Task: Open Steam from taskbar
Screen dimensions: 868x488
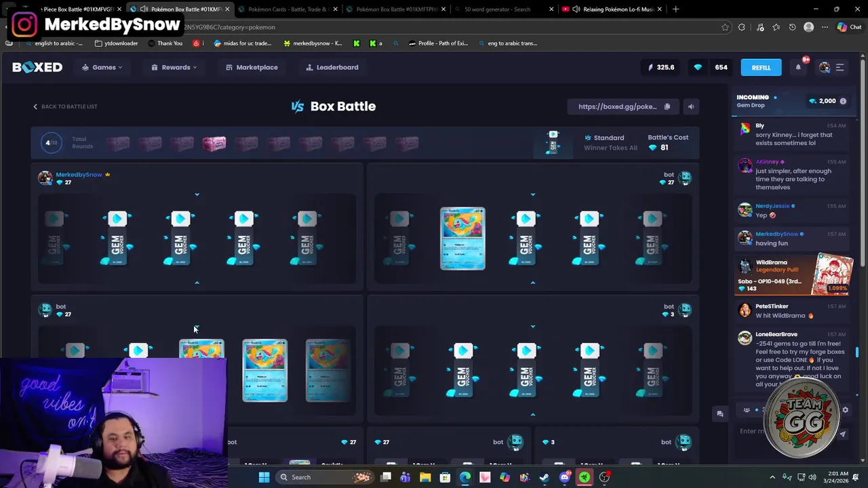Action: [x=545, y=477]
